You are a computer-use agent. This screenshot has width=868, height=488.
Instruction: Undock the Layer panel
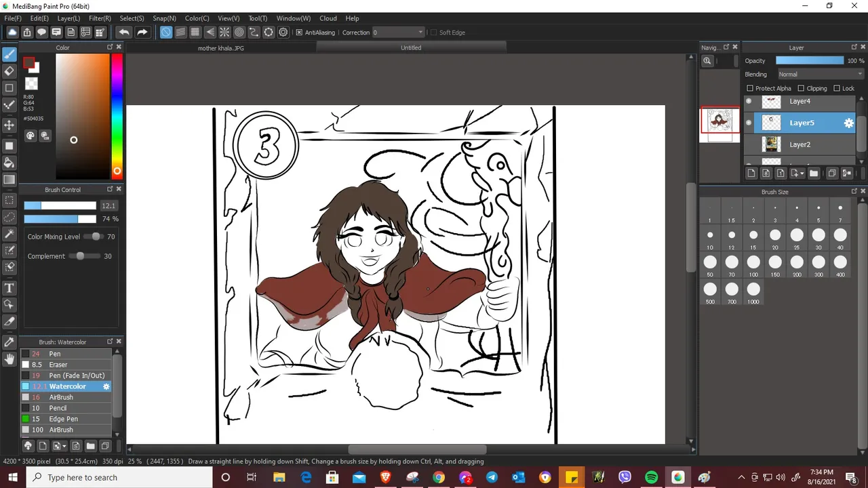point(854,47)
